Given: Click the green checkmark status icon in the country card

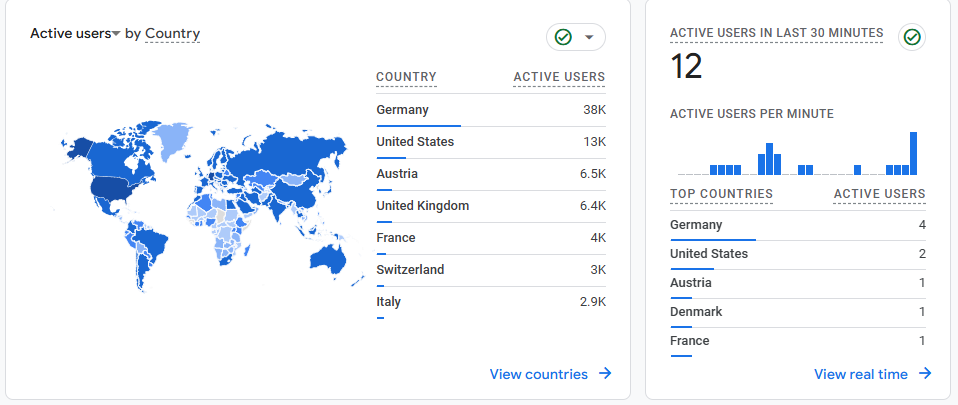Looking at the screenshot, I should 563,37.
